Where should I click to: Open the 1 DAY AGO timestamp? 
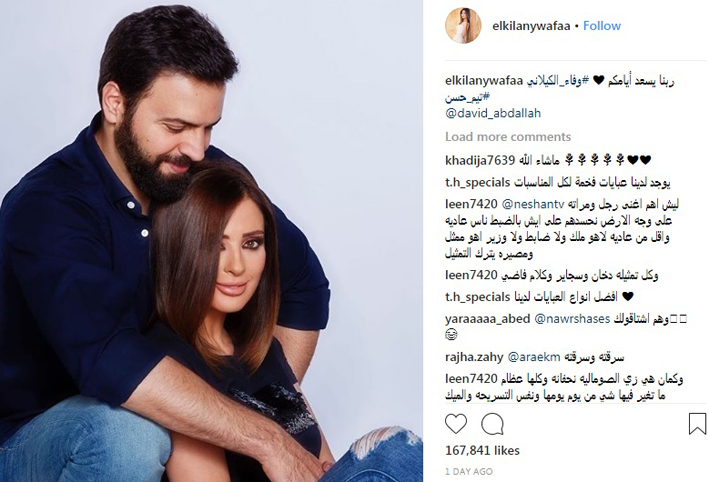469,471
